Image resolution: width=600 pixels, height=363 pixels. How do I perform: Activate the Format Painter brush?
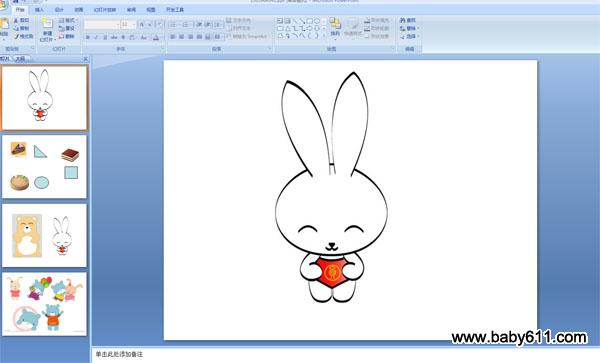click(x=24, y=36)
